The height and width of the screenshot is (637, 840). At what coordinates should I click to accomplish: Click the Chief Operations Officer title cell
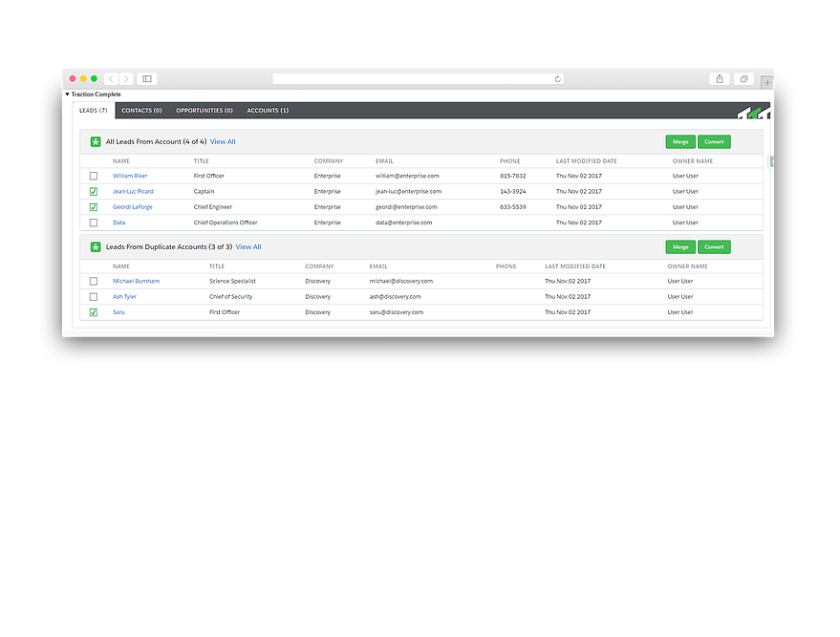click(225, 223)
